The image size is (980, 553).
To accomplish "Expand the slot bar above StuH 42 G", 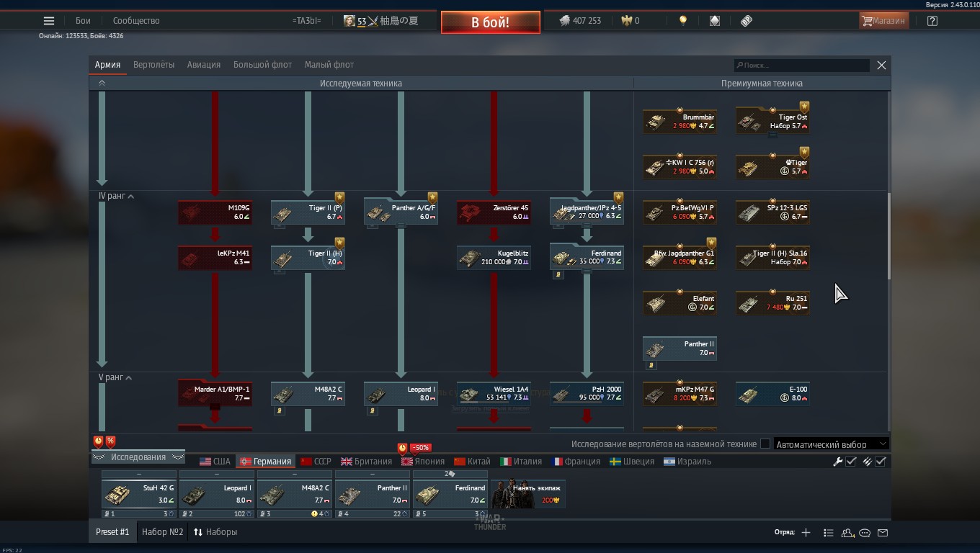I will [x=139, y=475].
